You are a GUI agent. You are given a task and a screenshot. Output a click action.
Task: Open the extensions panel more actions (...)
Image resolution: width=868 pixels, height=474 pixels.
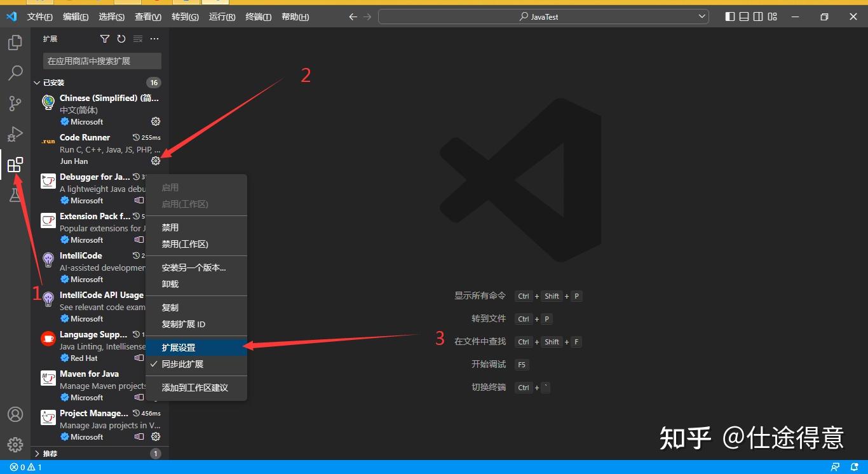click(x=154, y=39)
